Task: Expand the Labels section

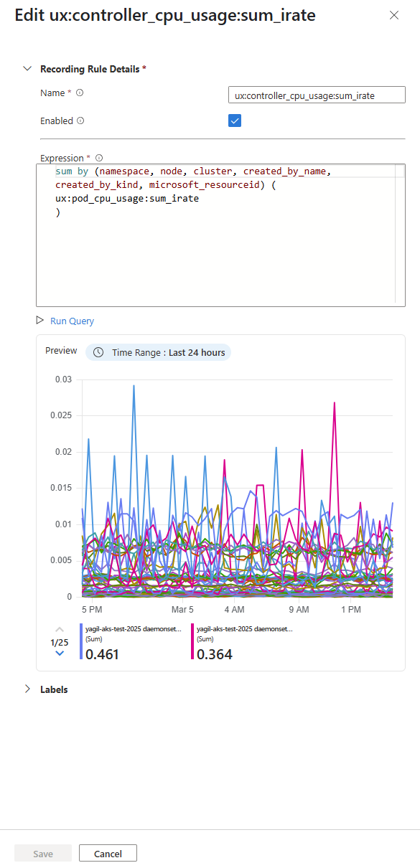Action: (x=27, y=689)
